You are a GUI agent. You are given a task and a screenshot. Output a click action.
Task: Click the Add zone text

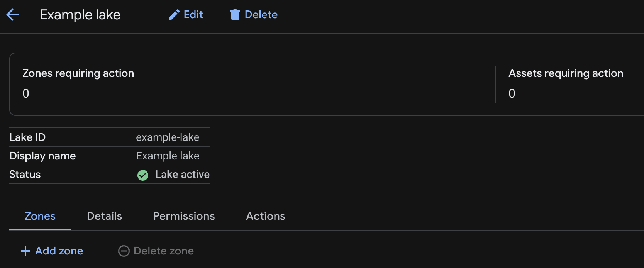tap(59, 251)
